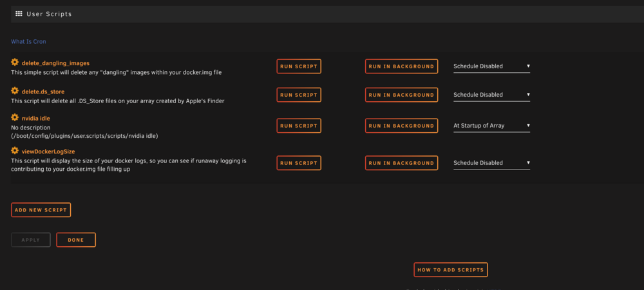The image size is (644, 290).
Task: Click the Add New Script button
Action: pos(41,210)
